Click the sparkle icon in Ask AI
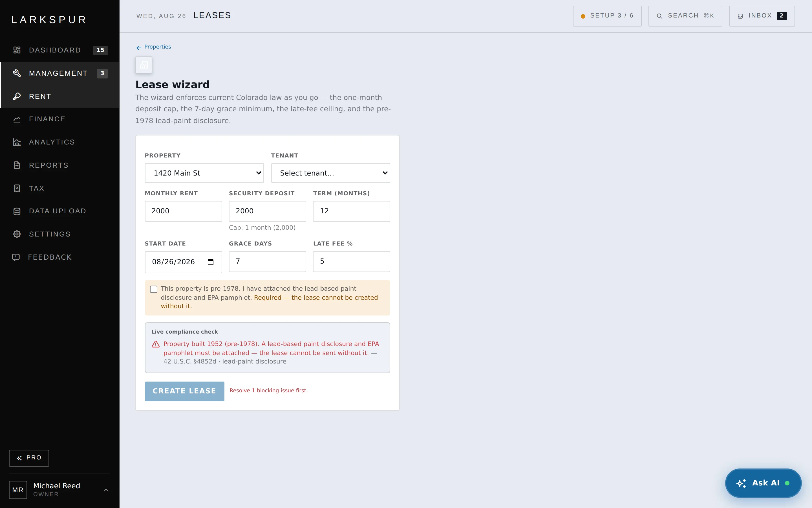Screen dimensions: 812x508 tap(741, 483)
